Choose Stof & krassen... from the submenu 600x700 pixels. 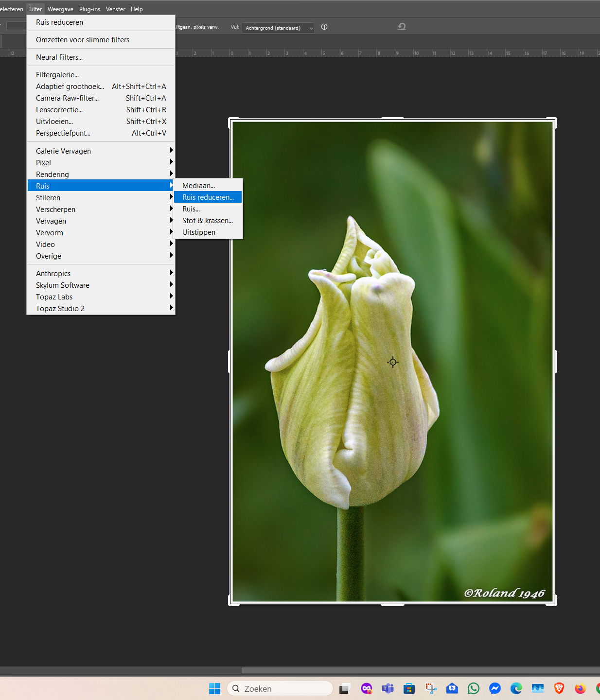(208, 221)
